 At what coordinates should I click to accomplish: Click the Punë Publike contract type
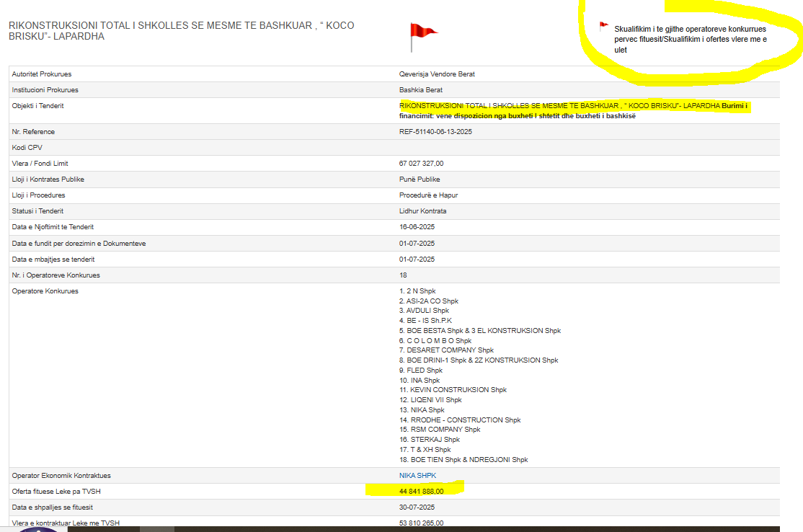pos(420,179)
